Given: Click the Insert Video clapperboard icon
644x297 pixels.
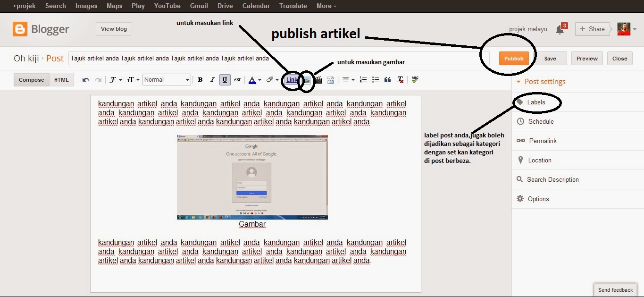Looking at the screenshot, I should (318, 80).
